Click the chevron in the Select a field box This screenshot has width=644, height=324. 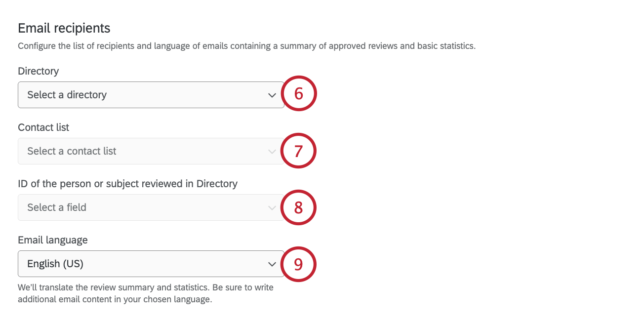(x=272, y=208)
